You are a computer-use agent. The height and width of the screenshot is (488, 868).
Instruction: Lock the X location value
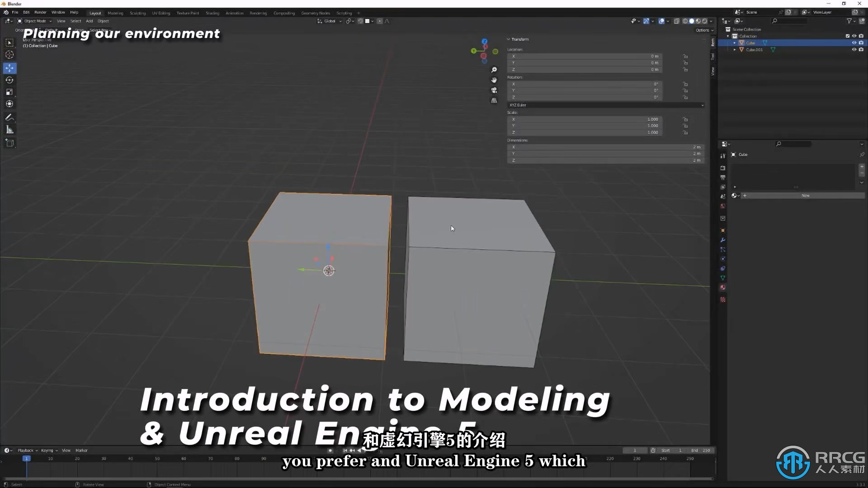(685, 56)
